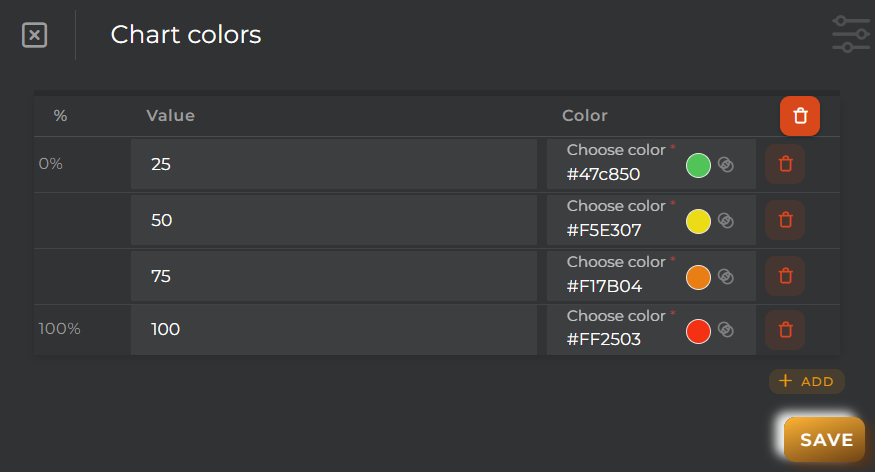
Task: Delete the row with value 100
Action: (x=785, y=330)
